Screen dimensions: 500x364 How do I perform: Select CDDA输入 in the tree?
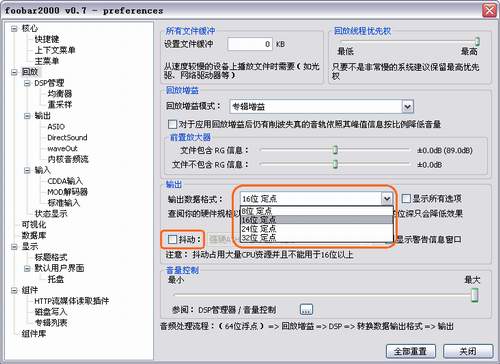(x=65, y=181)
